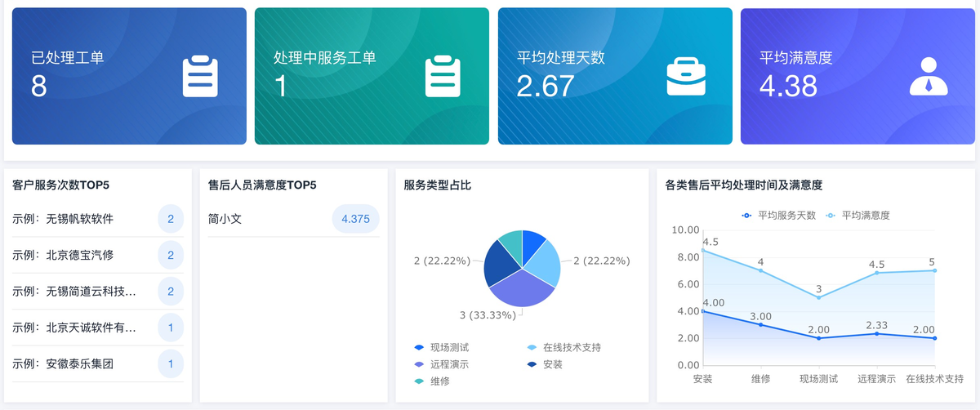Select 简小文 in satisfaction TOP5 list
Image resolution: width=980 pixels, height=410 pixels.
point(225,219)
